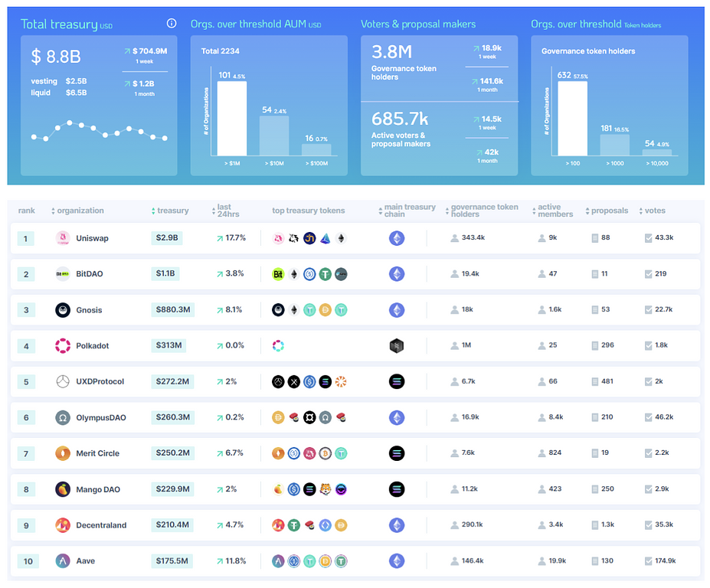Click the Uniswap logo icon
The height and width of the screenshot is (588, 710).
[63, 238]
